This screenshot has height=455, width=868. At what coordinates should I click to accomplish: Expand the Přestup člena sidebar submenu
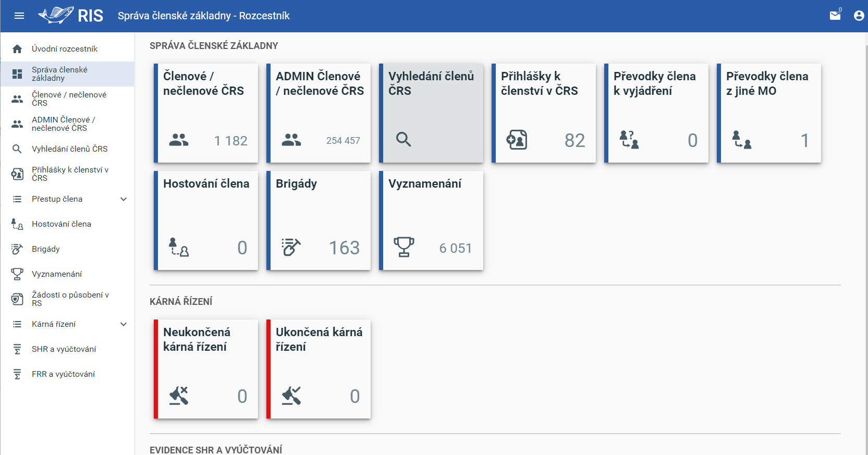coord(124,199)
